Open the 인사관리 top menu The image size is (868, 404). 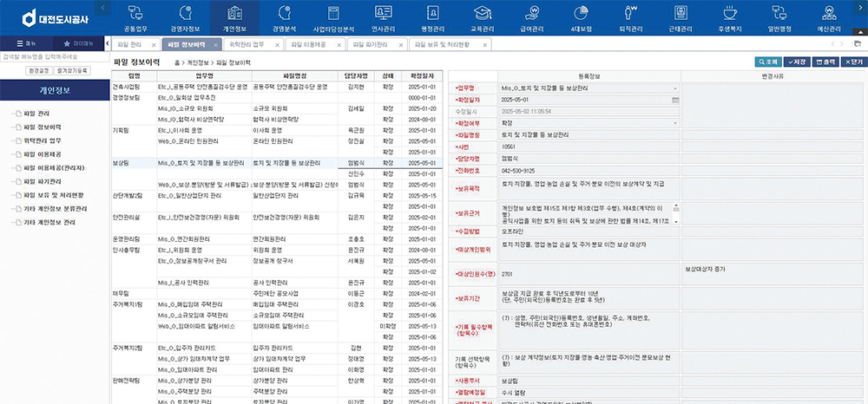click(x=383, y=18)
